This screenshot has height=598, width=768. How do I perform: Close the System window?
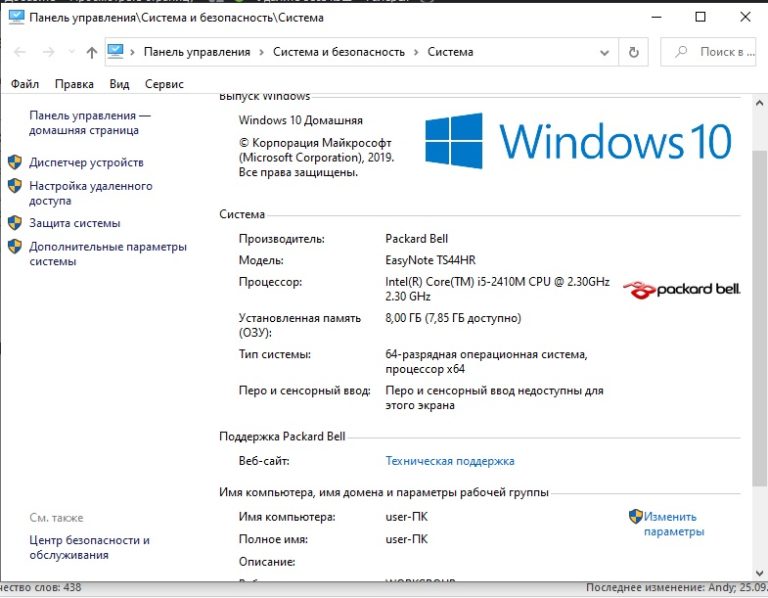tap(745, 17)
